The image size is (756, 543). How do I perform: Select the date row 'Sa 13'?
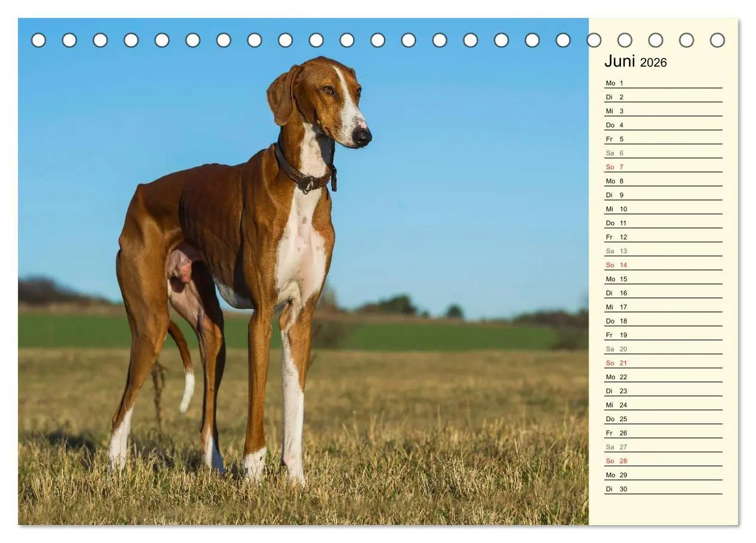(x=663, y=251)
